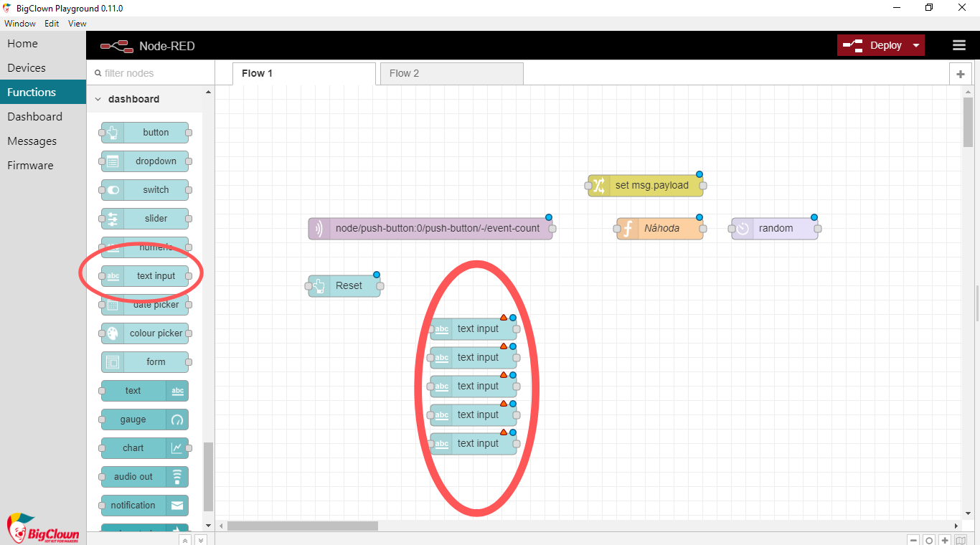This screenshot has width=980, height=545.
Task: Pick the chart node in palette
Action: [x=145, y=448]
